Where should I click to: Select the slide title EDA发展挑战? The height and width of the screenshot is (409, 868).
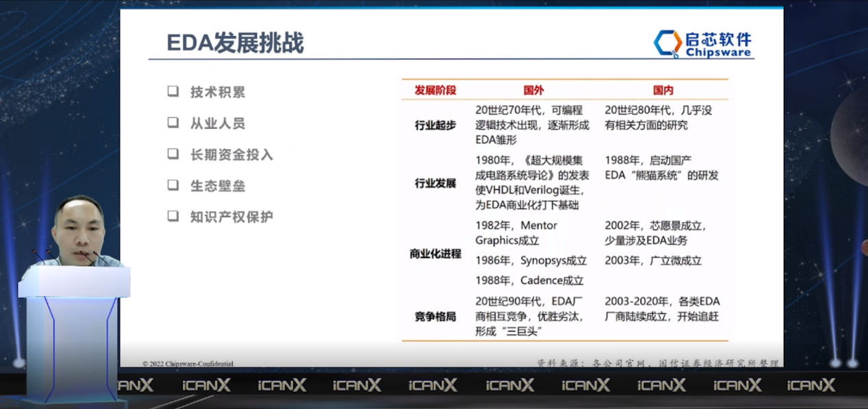click(235, 43)
